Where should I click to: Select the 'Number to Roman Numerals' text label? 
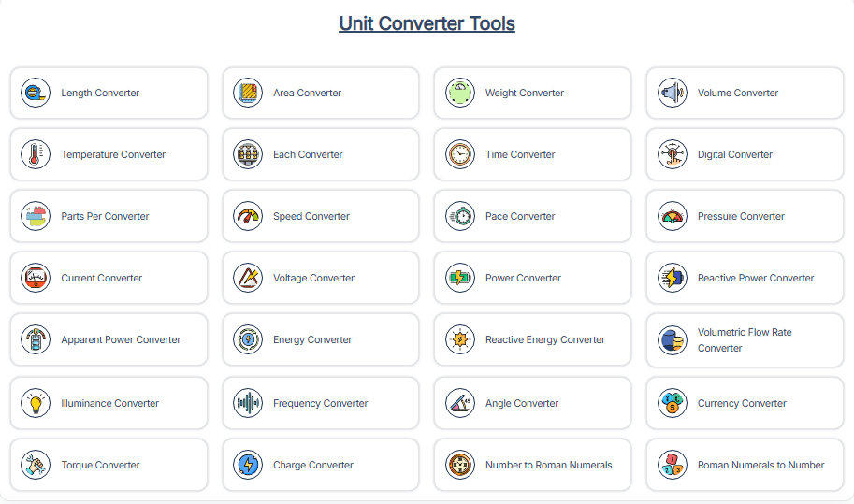click(x=549, y=466)
